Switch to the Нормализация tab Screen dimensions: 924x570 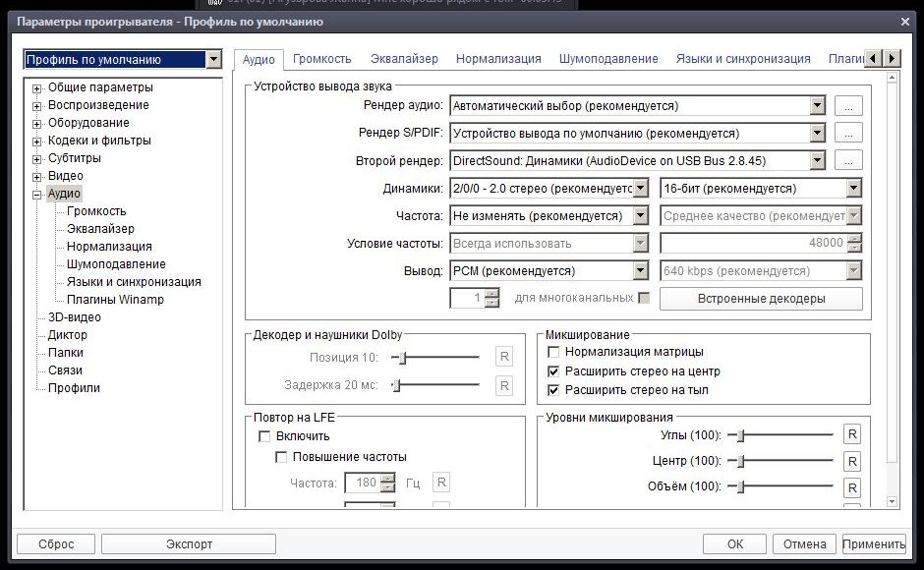pyautogui.click(x=498, y=59)
